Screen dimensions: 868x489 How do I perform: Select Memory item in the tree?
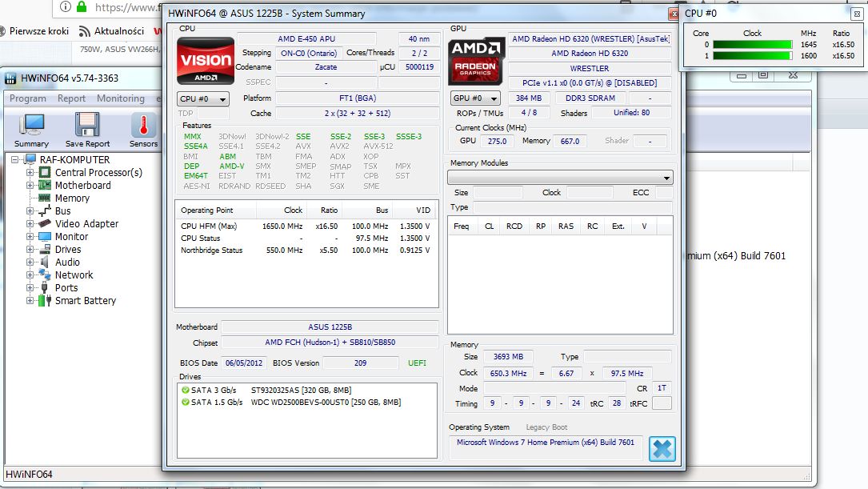72,198
